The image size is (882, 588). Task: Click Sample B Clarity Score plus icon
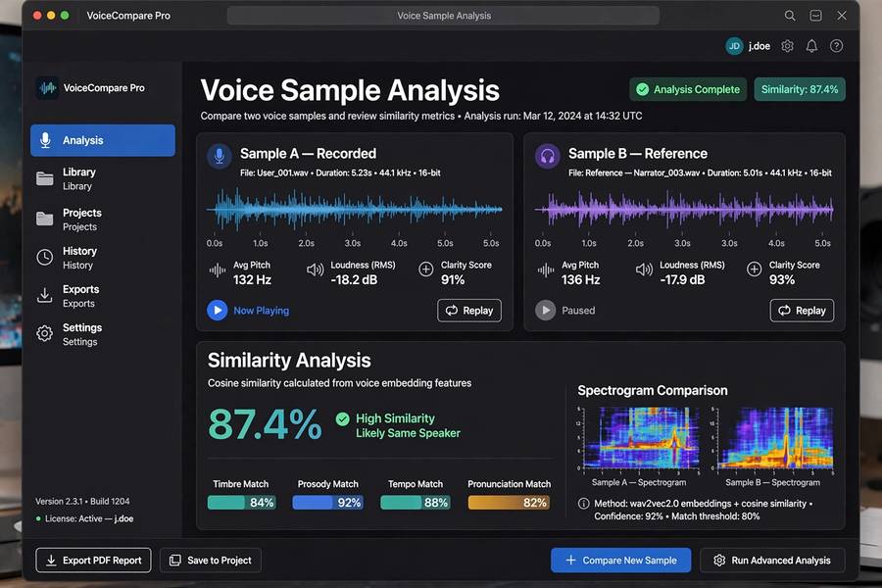click(754, 269)
